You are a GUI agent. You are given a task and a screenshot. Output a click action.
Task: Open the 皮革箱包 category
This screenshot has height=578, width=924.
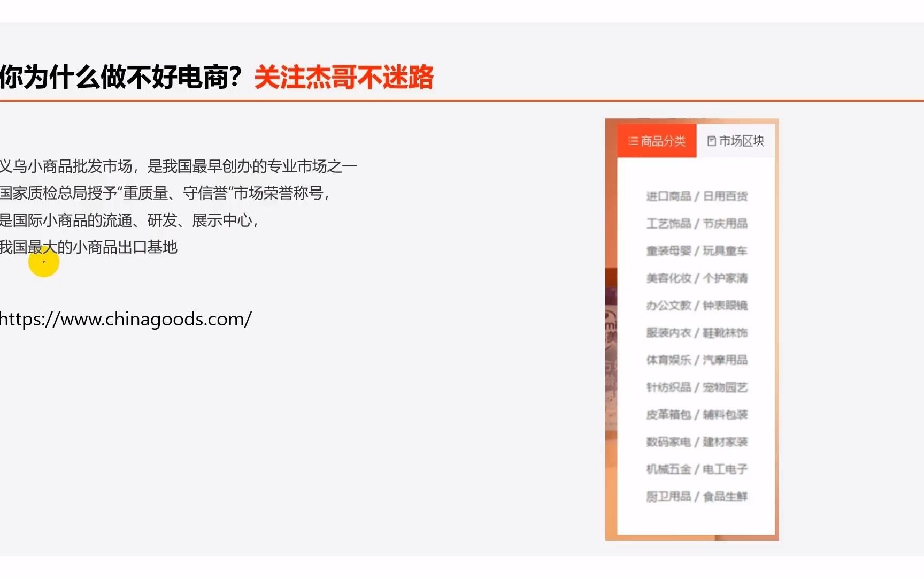click(668, 415)
